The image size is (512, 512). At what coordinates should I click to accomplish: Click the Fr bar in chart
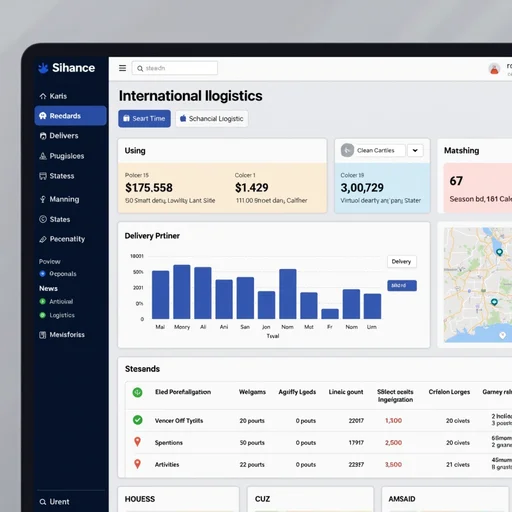point(330,314)
